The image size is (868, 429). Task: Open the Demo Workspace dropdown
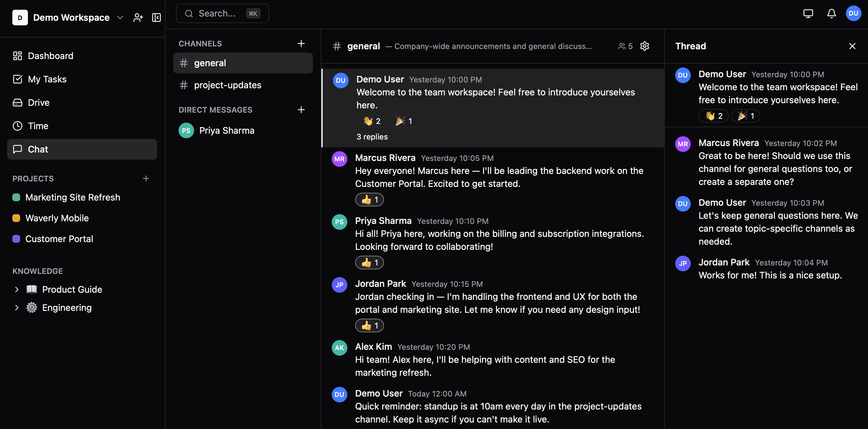click(120, 18)
